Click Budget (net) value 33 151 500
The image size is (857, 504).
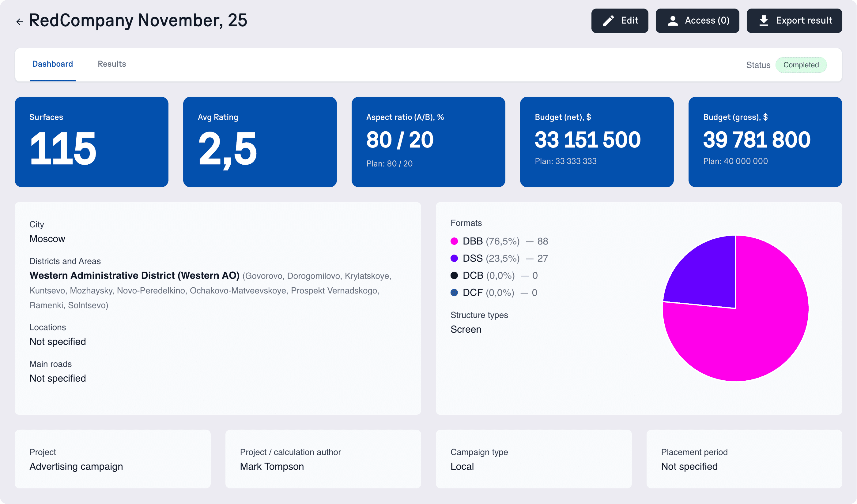coord(588,140)
